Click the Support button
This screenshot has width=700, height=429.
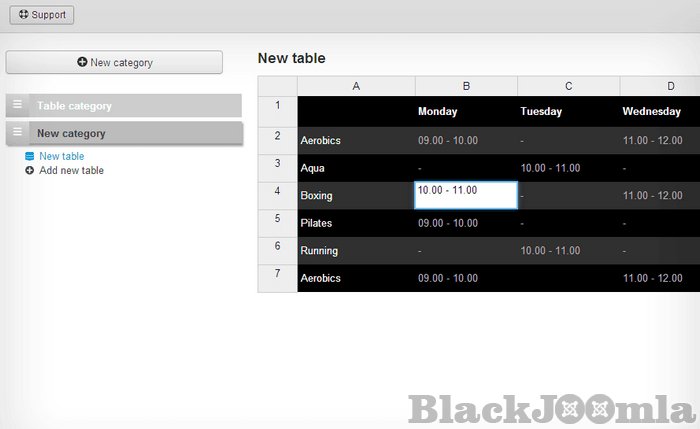(x=41, y=16)
